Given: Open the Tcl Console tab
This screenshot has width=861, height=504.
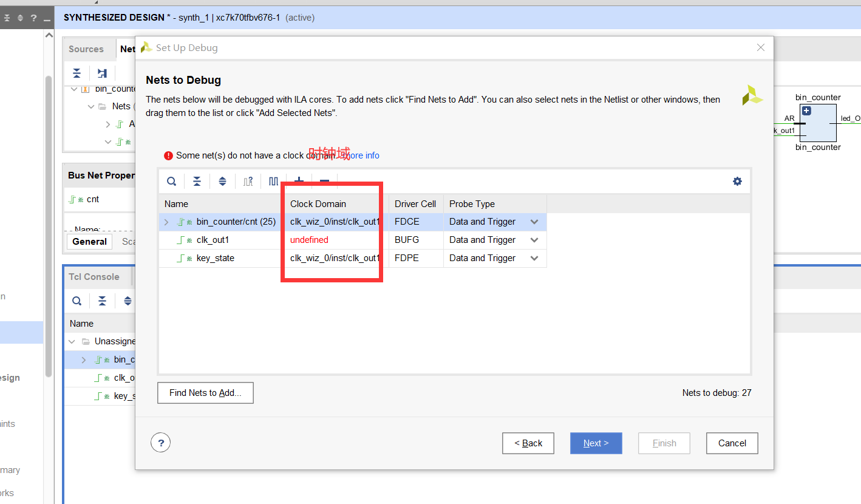Looking at the screenshot, I should 94,277.
